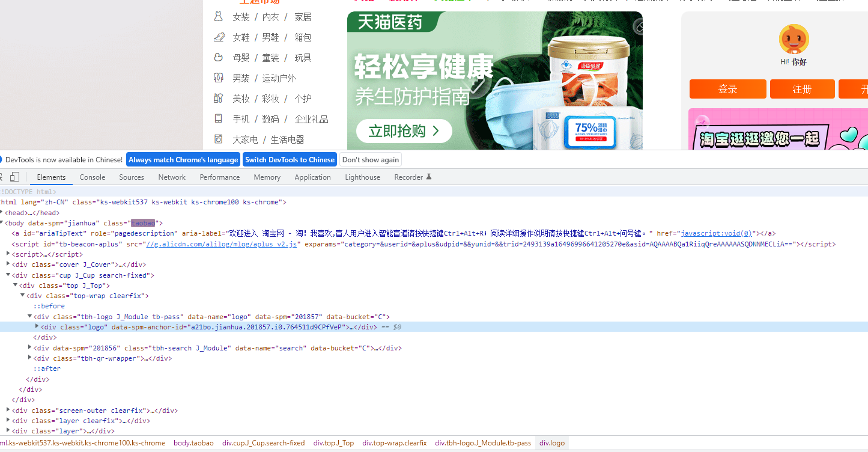Viewport: 868px width, 452px height.
Task: Collapse the div cup J_Cup search-fixed node
Action: coord(8,275)
